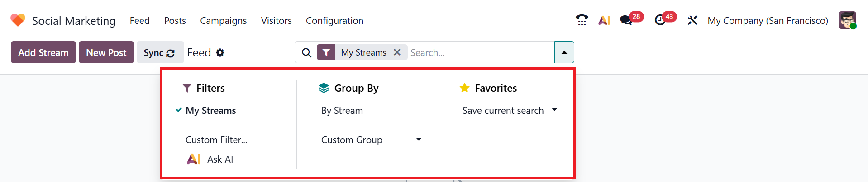The image size is (868, 182).
Task: Open the VoIP phone icon
Action: [582, 20]
